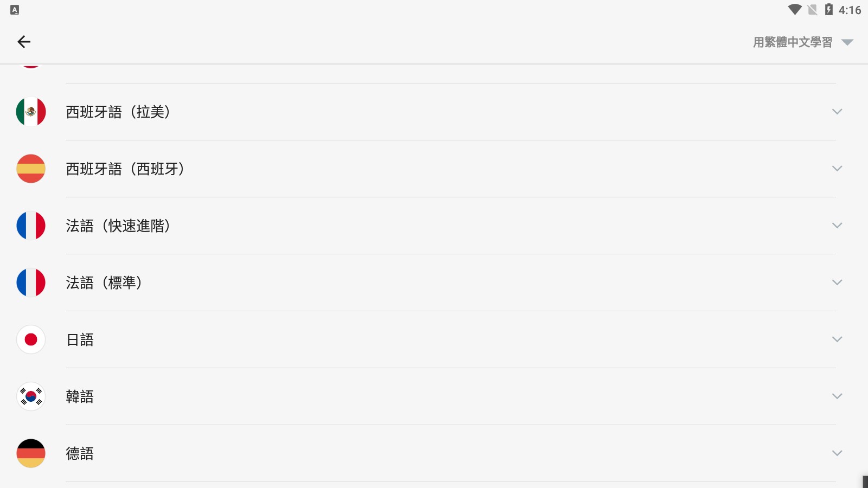The height and width of the screenshot is (488, 868).
Task: Open the 用繁體中文學習 language dropdown
Action: [803, 42]
